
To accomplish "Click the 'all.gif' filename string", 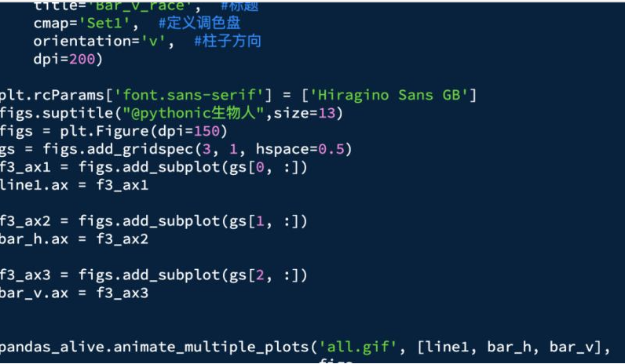I will pyautogui.click(x=357, y=348).
